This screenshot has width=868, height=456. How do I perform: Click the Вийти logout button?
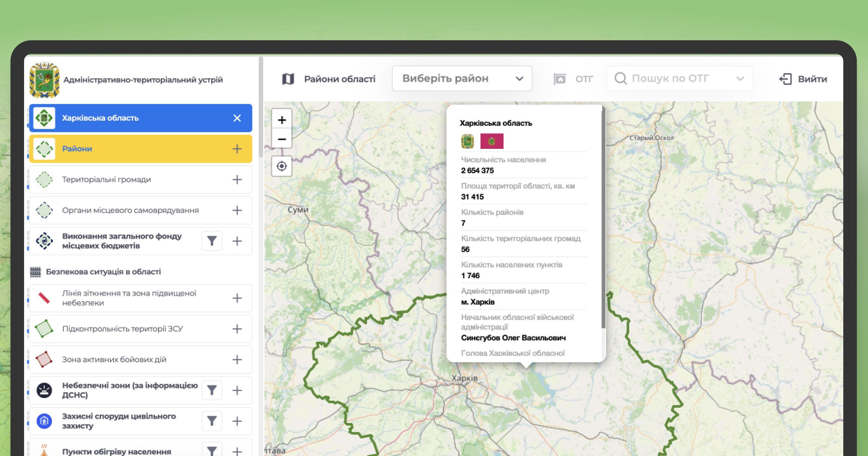(x=803, y=79)
